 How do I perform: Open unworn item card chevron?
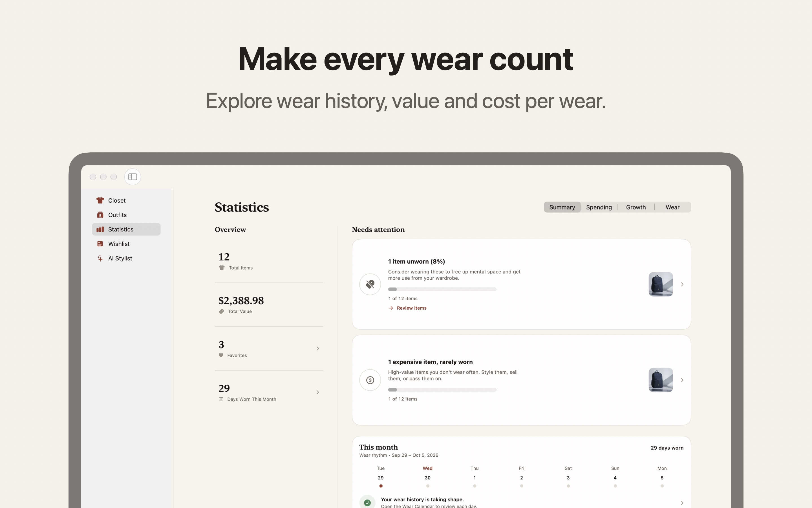coord(682,284)
